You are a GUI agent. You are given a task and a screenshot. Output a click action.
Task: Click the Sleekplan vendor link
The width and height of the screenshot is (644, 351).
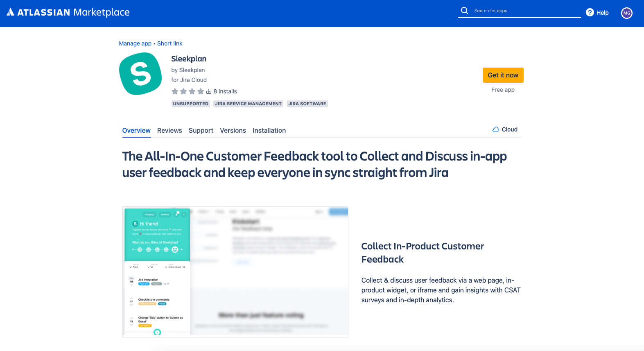(x=192, y=70)
